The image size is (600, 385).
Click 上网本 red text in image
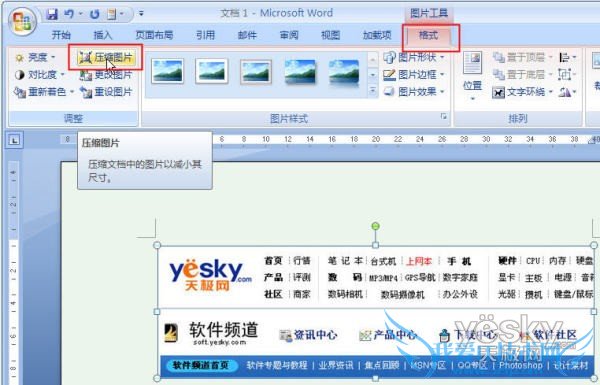pyautogui.click(x=419, y=261)
